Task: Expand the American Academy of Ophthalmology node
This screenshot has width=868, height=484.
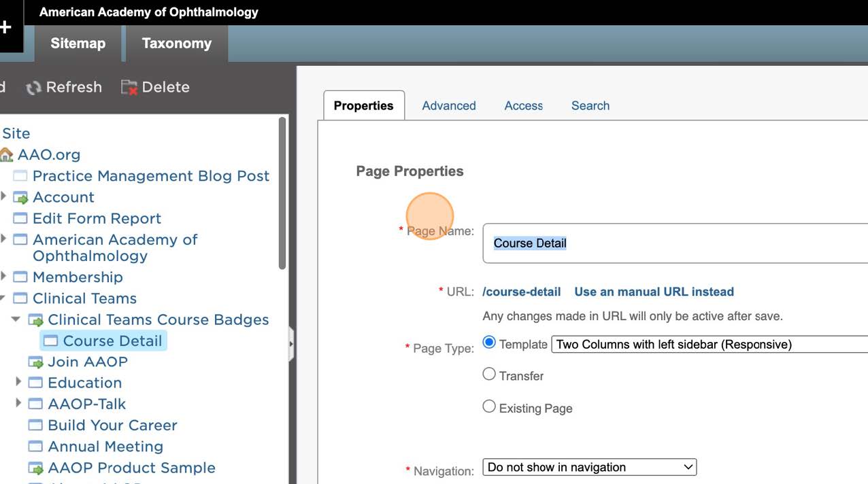Action: click(x=3, y=239)
